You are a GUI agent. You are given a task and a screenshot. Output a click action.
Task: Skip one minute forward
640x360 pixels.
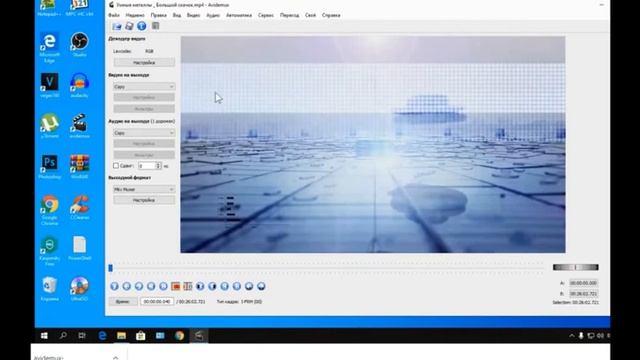click(x=261, y=286)
